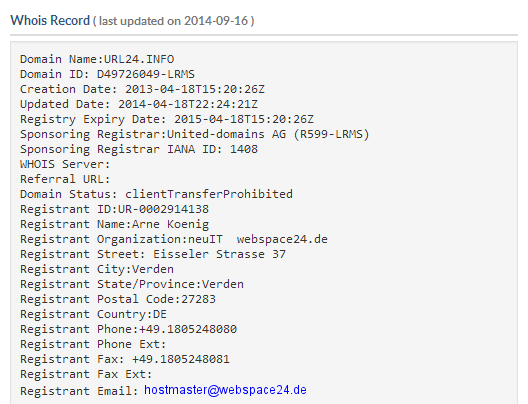Click the Registry Expiry Date line
The height and width of the screenshot is (404, 528).
click(x=167, y=119)
